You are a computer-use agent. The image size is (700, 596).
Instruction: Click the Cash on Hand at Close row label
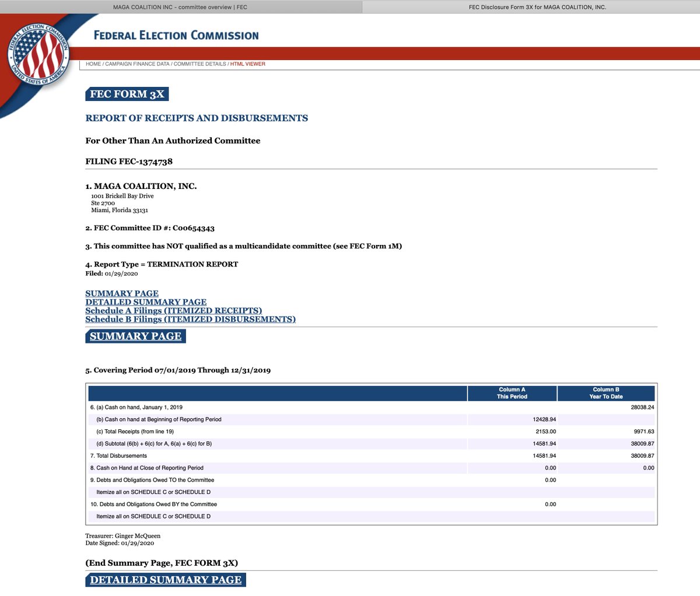[147, 468]
